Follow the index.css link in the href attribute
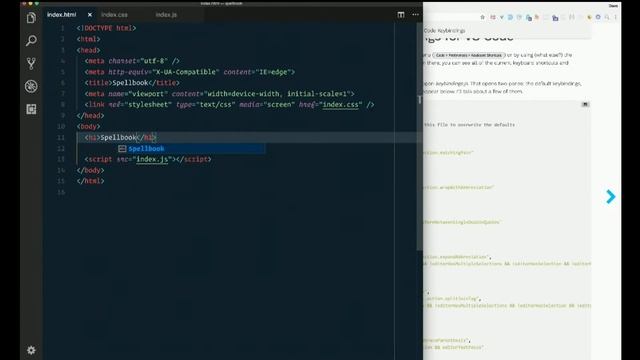The height and width of the screenshot is (360, 640). [x=340, y=105]
